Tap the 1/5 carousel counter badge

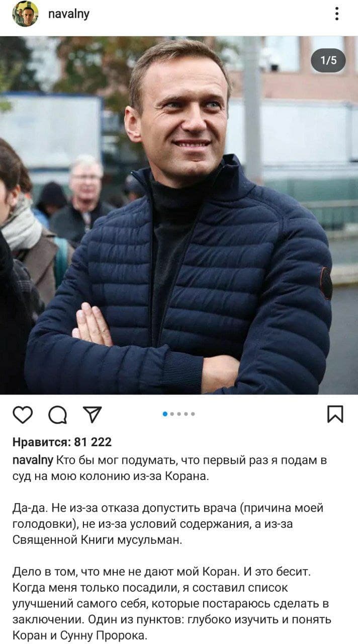[328, 61]
